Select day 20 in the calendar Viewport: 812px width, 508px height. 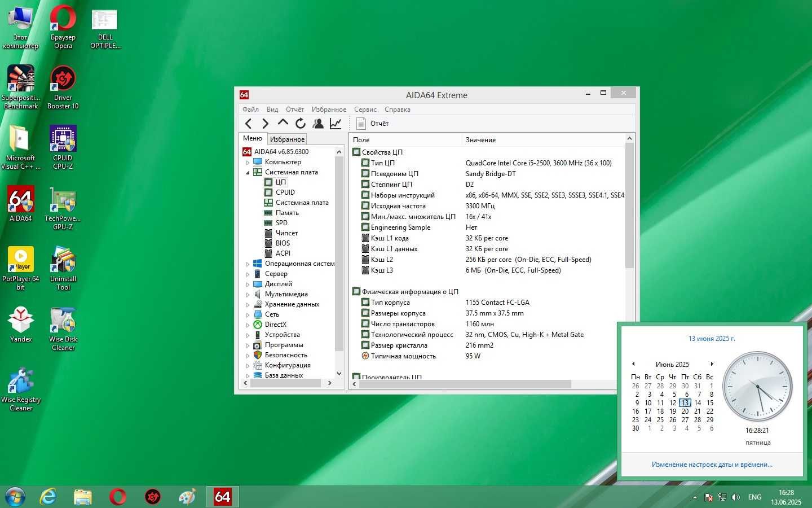pos(685,411)
